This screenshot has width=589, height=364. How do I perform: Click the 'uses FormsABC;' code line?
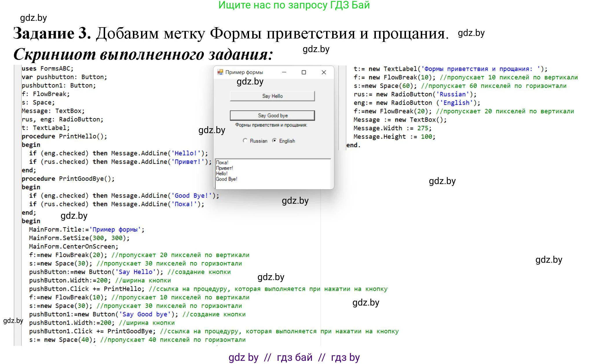(47, 69)
